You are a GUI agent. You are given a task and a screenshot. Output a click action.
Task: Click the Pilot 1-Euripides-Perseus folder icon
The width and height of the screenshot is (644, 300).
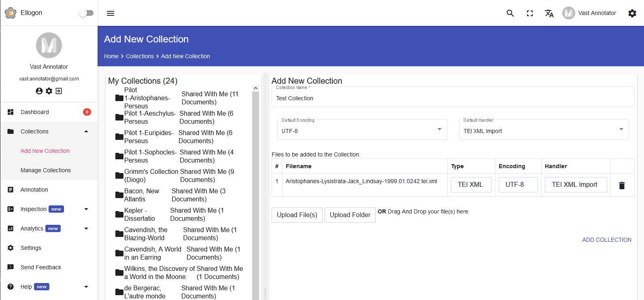point(119,137)
